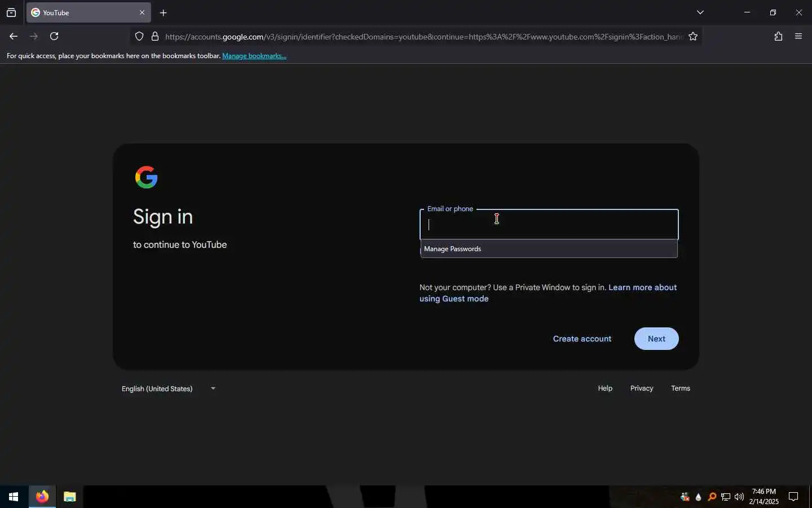Click the network tray icon
This screenshot has height=508, width=812.
(x=726, y=497)
